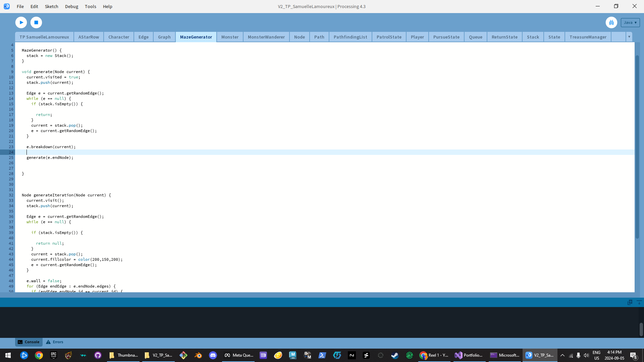The image size is (644, 362).
Task: Open Steam from the taskbar
Action: pyautogui.click(x=395, y=355)
